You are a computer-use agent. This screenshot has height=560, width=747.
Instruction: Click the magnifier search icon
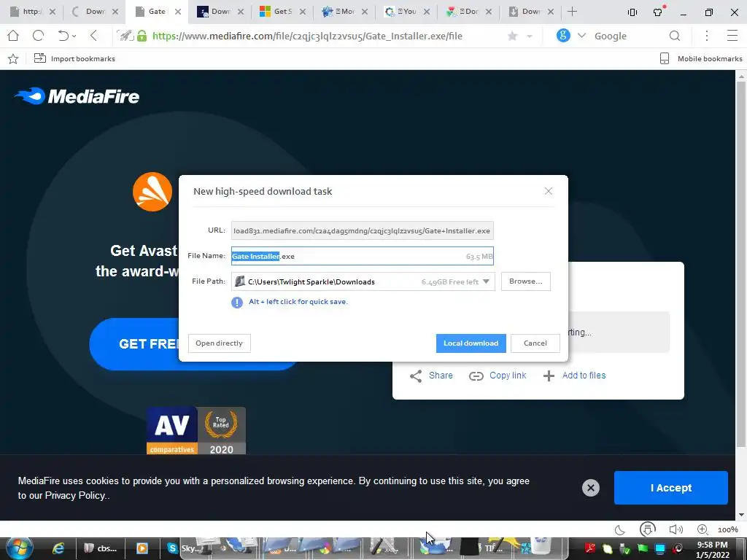coord(675,36)
